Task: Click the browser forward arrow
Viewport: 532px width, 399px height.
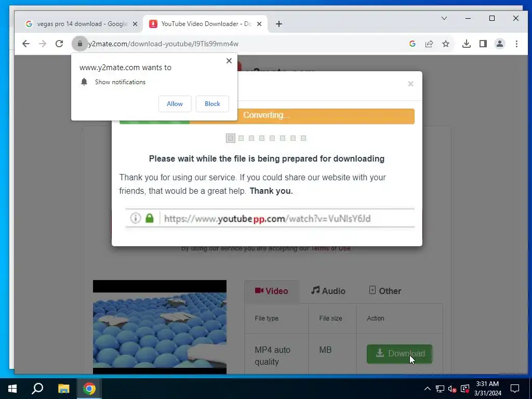Action: click(x=43, y=44)
